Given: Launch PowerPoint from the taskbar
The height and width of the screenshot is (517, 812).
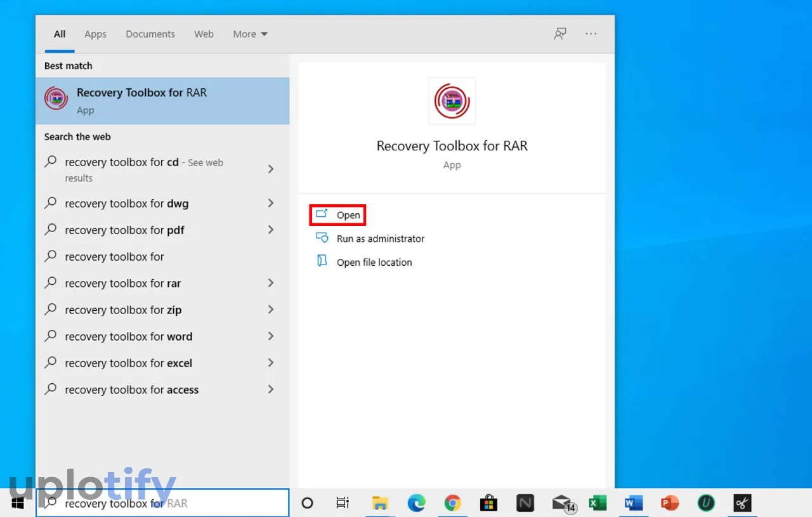Looking at the screenshot, I should 669,503.
